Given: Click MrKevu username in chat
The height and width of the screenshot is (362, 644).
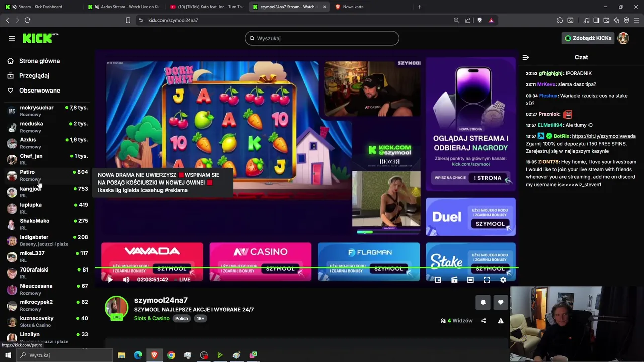Looking at the screenshot, I should click(x=546, y=84).
